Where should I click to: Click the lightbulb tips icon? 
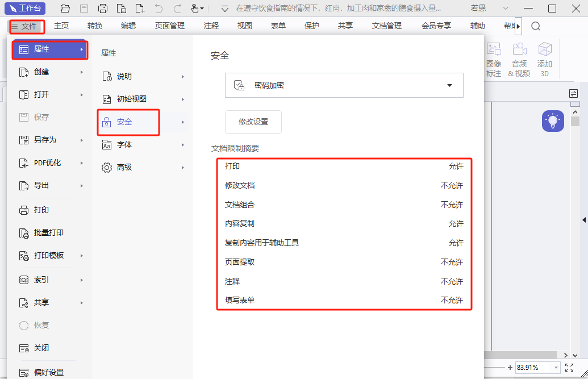click(x=552, y=120)
